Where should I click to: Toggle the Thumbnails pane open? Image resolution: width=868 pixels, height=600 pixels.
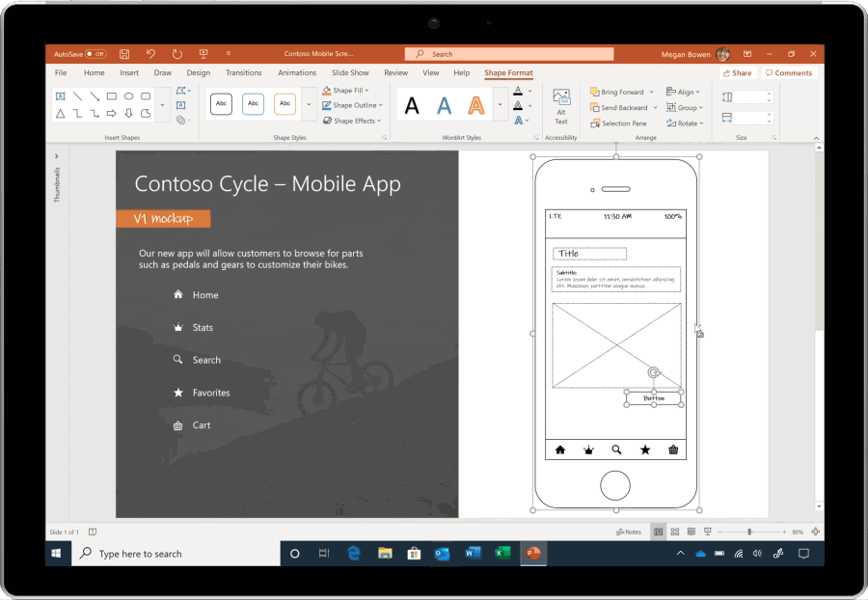point(56,154)
